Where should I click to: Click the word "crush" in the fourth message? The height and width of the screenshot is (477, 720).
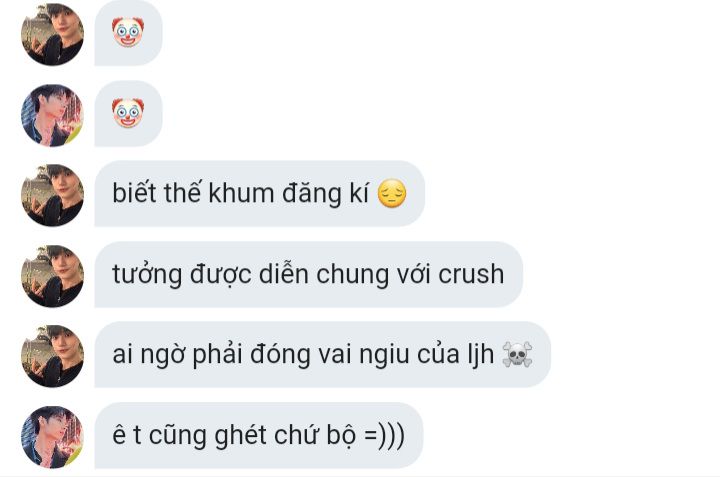[471, 274]
